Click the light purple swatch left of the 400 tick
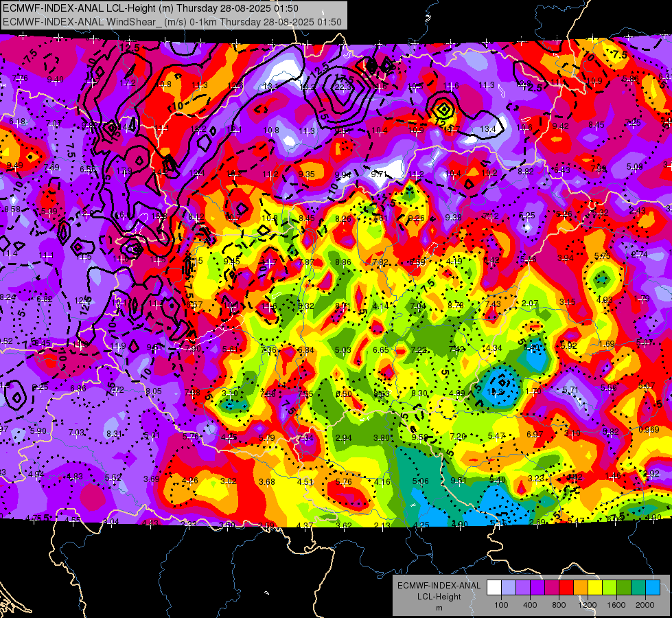This screenshot has height=618, width=672. (523, 588)
